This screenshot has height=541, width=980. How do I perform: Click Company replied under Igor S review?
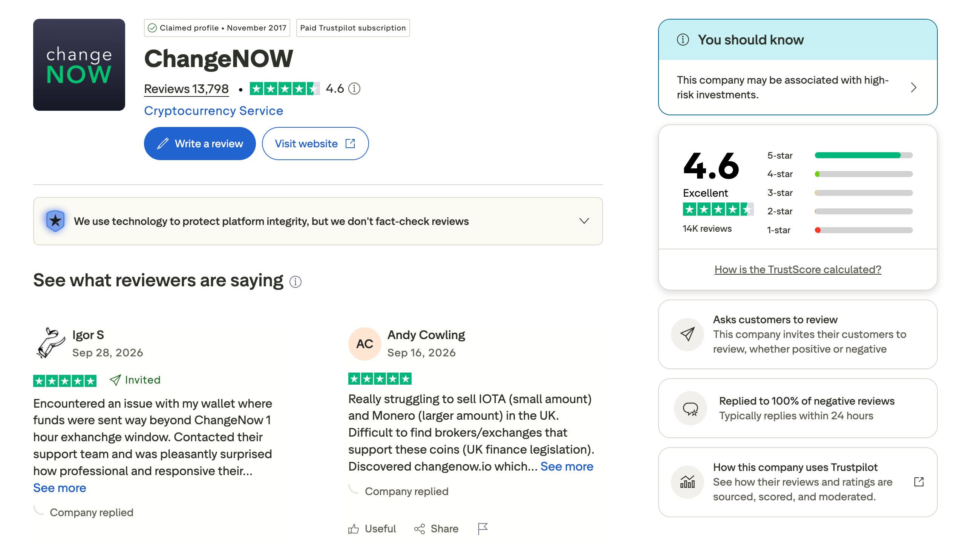pos(91,512)
